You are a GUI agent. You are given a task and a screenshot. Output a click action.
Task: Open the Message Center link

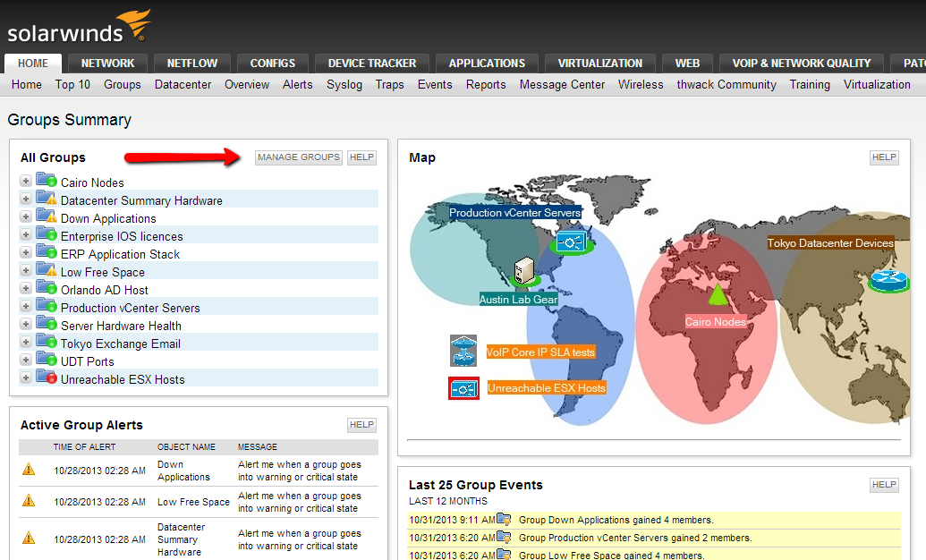562,84
